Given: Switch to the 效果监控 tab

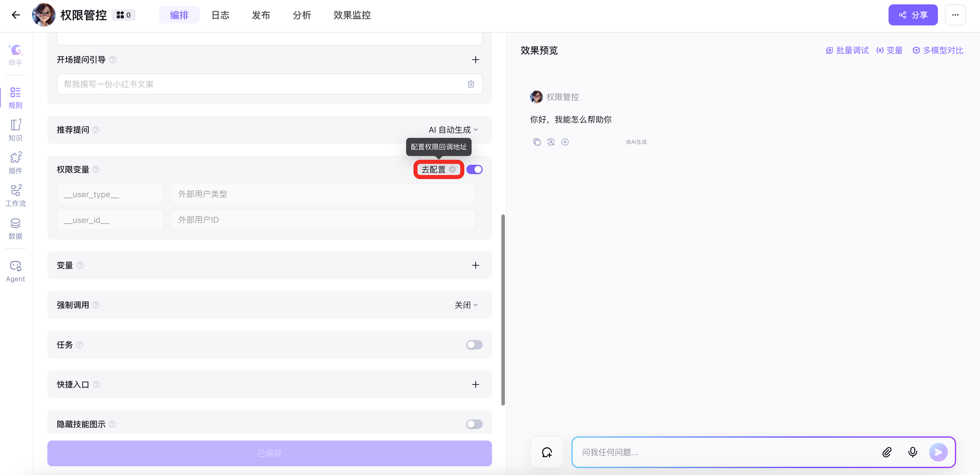Looking at the screenshot, I should pos(352,15).
